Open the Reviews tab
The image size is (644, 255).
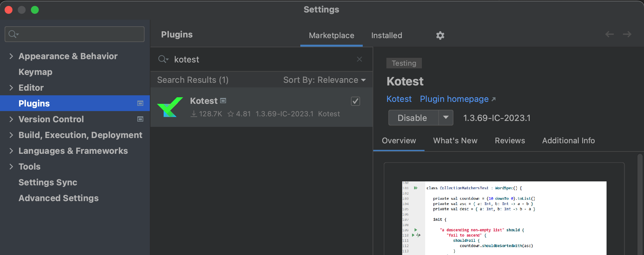coord(510,141)
